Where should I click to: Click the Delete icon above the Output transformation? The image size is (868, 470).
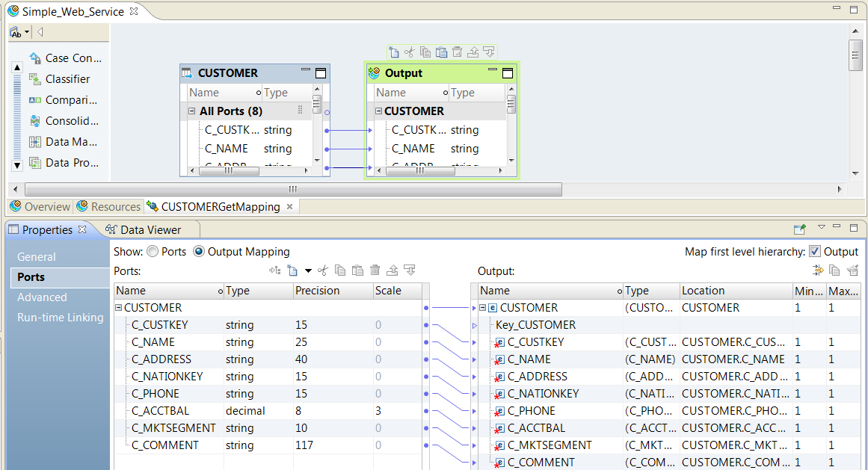coord(458,52)
